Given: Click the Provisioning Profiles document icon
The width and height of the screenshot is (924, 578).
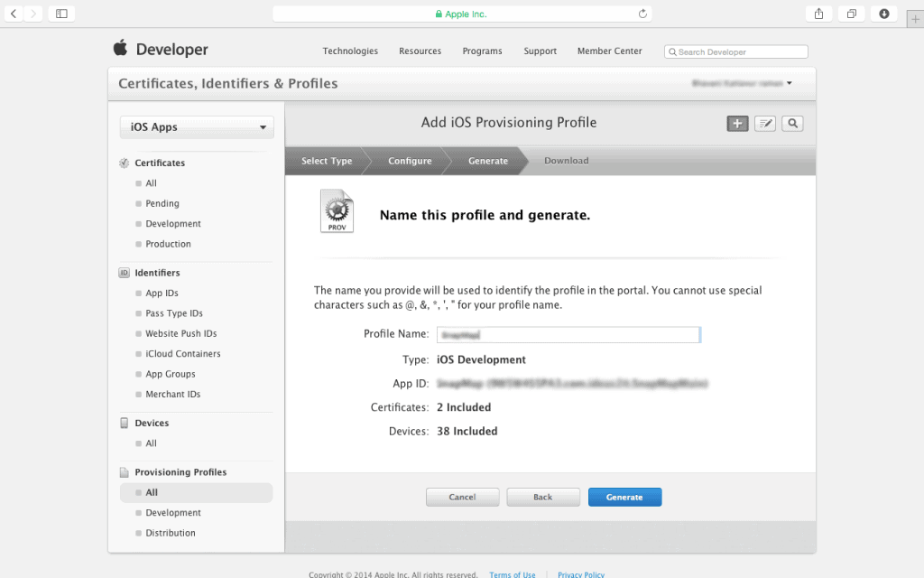Looking at the screenshot, I should pyautogui.click(x=124, y=472).
